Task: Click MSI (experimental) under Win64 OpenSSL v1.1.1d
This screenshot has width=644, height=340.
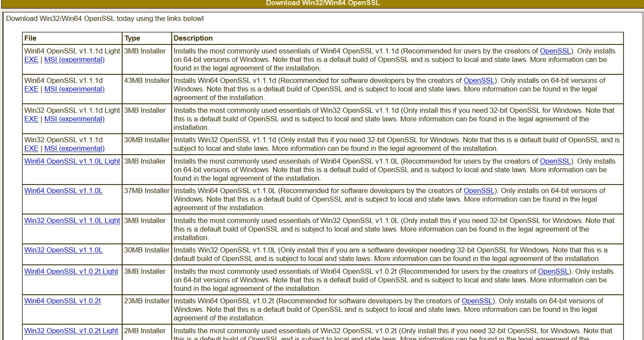Action: point(74,89)
